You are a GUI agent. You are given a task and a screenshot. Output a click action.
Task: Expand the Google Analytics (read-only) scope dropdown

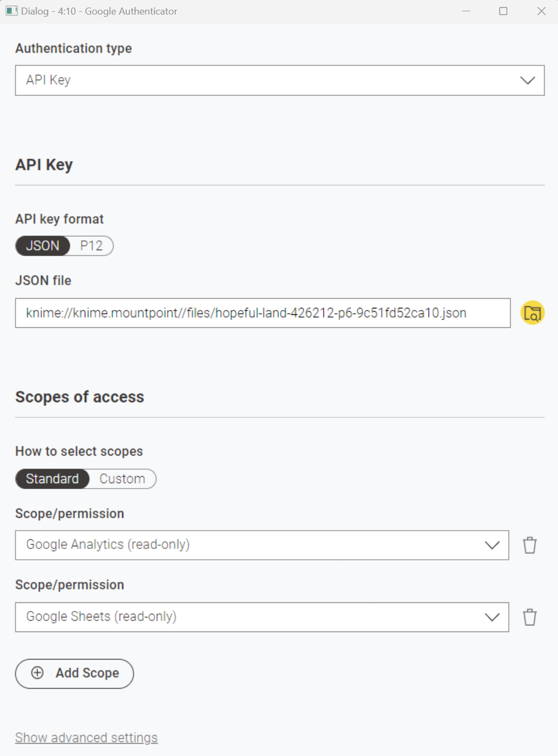pyautogui.click(x=261, y=545)
